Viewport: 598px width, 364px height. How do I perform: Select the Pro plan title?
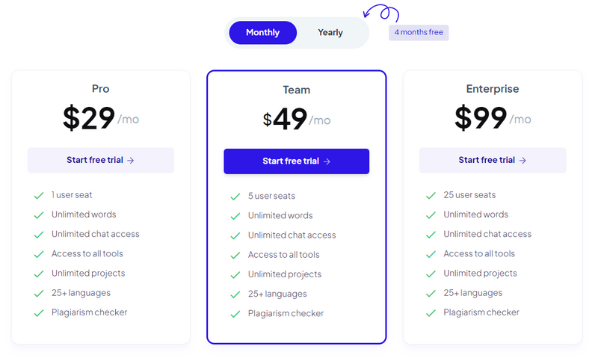101,89
